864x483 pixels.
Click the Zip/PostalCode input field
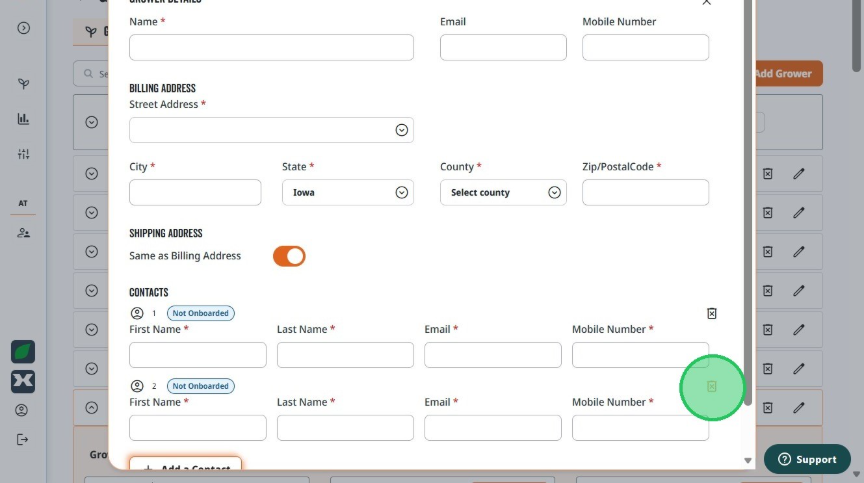point(645,192)
